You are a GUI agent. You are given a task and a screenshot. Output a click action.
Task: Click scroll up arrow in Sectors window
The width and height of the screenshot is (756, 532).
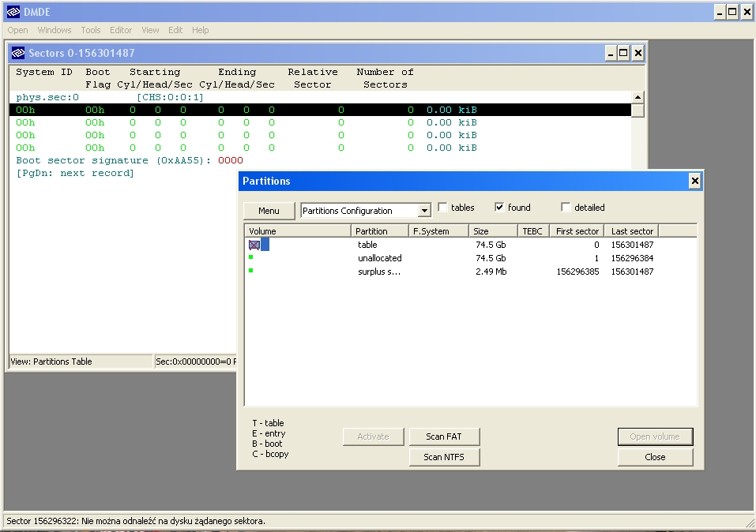pyautogui.click(x=638, y=97)
